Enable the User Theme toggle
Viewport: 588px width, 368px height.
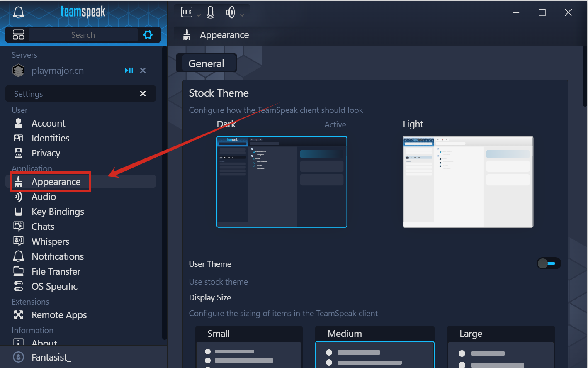[549, 263]
